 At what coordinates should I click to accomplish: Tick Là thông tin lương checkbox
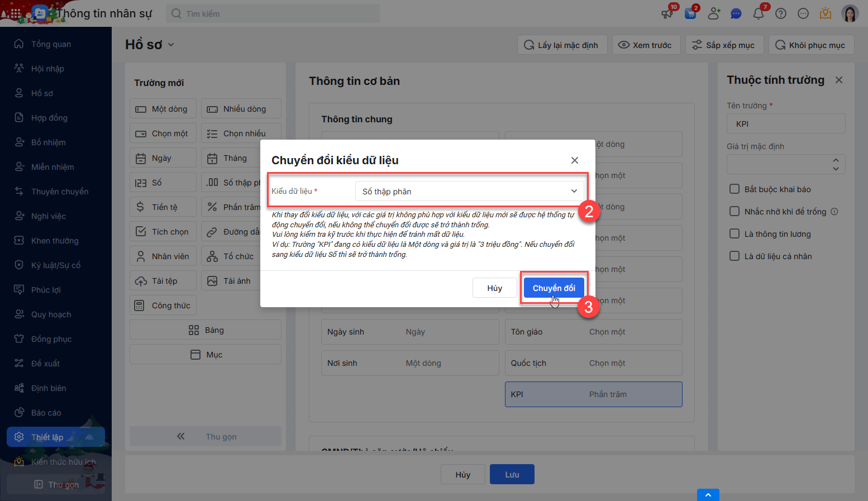coord(735,233)
